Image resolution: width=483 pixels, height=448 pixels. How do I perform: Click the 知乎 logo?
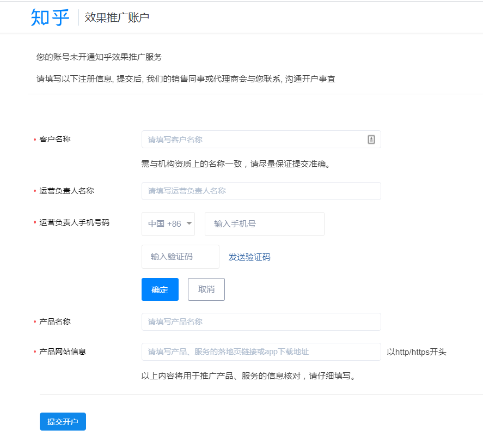pos(50,17)
